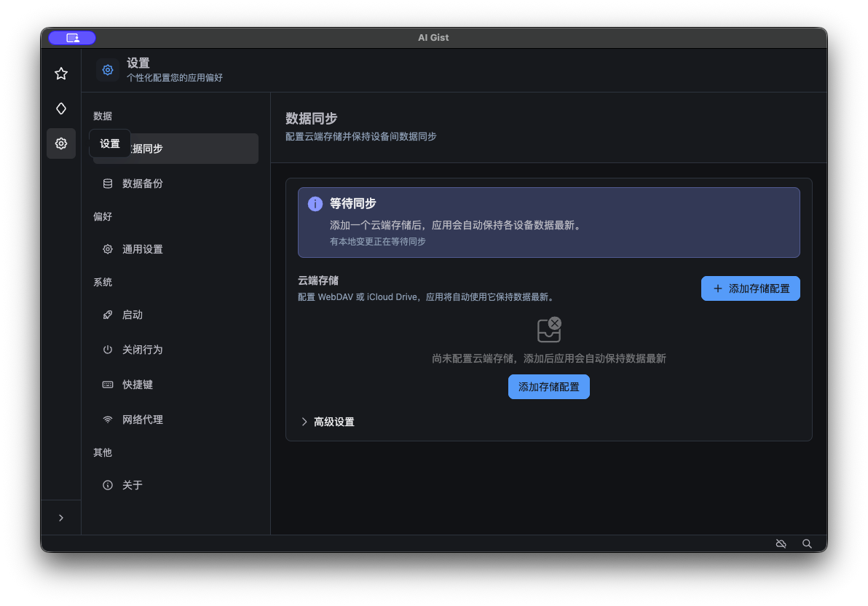The image size is (868, 606).
Task: Click gear icon next to 通用设置
Action: tap(107, 249)
